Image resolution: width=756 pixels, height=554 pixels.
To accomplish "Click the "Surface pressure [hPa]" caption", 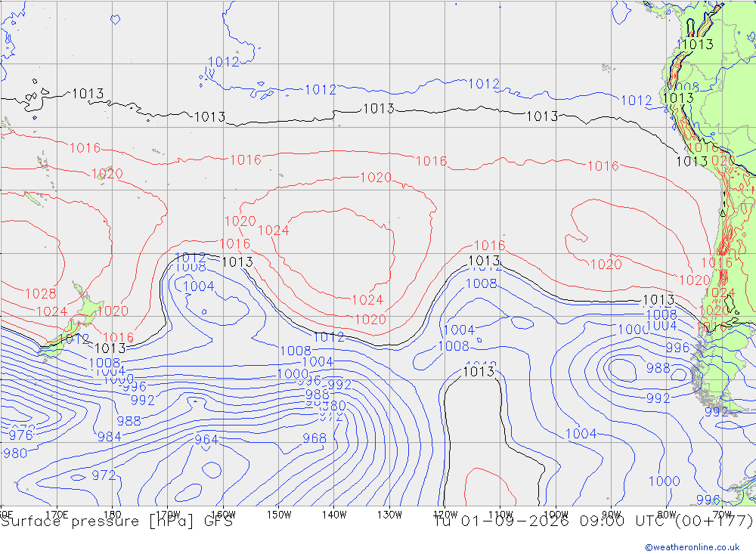I will coord(97,522).
